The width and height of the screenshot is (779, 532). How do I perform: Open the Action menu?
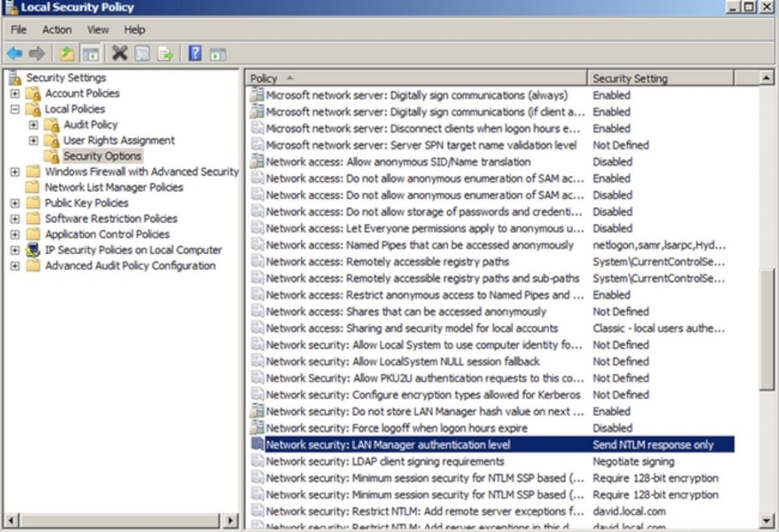click(x=57, y=30)
